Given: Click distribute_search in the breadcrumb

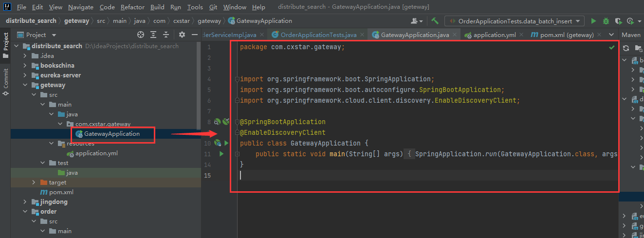Looking at the screenshot, I should click(31, 21).
